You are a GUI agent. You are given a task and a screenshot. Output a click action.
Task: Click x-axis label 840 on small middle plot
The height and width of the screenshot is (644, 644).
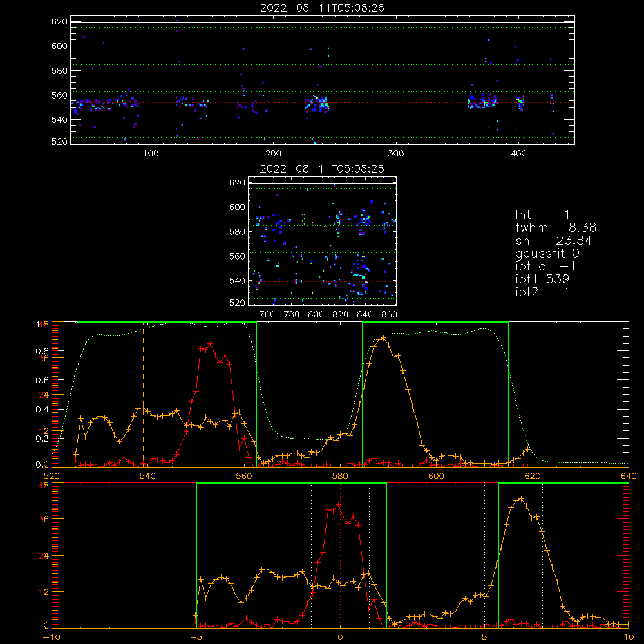(x=365, y=314)
